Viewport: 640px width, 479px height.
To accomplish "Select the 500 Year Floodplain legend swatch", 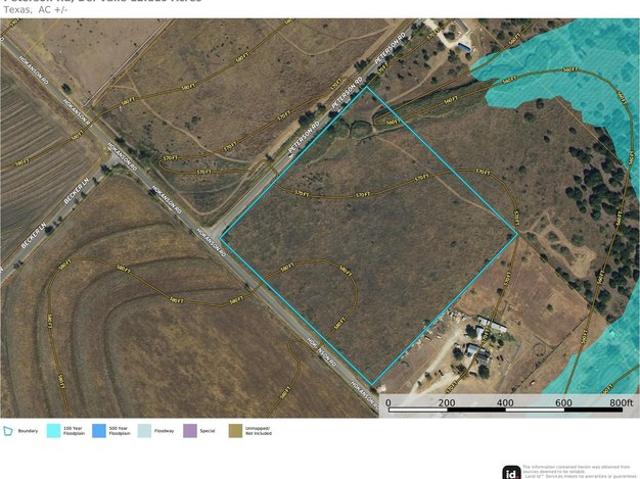I will tap(98, 431).
